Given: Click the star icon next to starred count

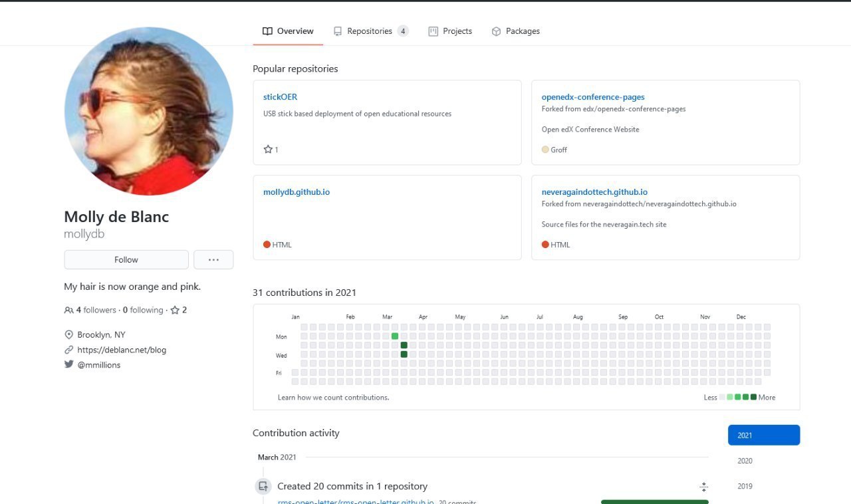Looking at the screenshot, I should coord(175,310).
